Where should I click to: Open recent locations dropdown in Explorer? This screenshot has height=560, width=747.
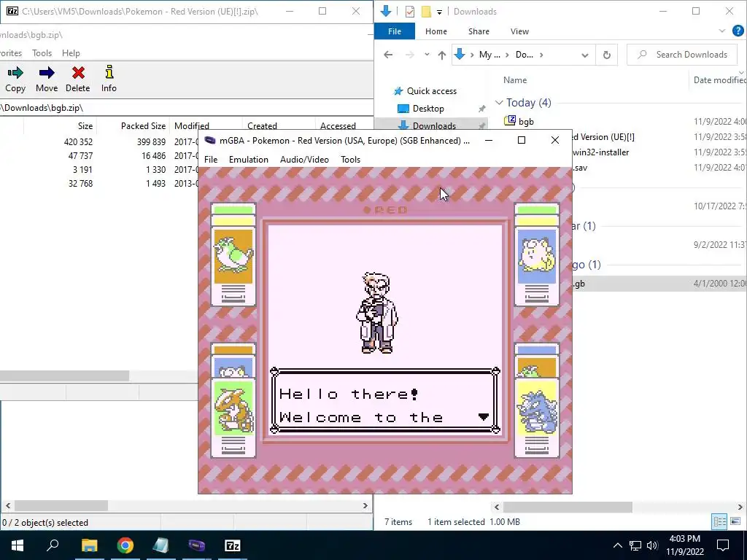click(x=427, y=55)
